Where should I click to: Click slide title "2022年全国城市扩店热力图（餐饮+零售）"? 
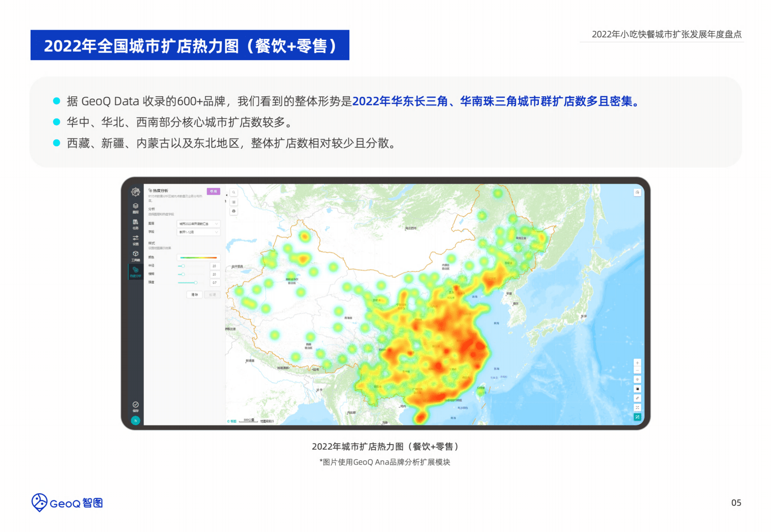(x=190, y=46)
